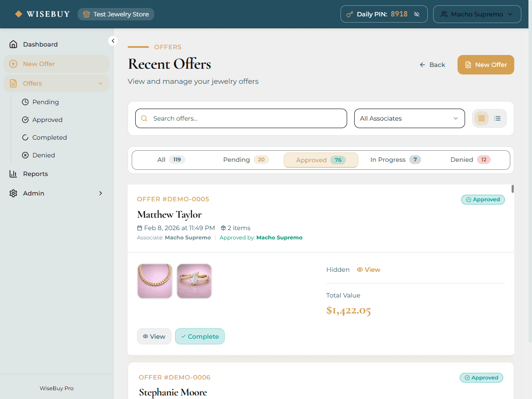Image resolution: width=532 pixels, height=399 pixels.
Task: Select the Denied offers tab
Action: (x=470, y=160)
